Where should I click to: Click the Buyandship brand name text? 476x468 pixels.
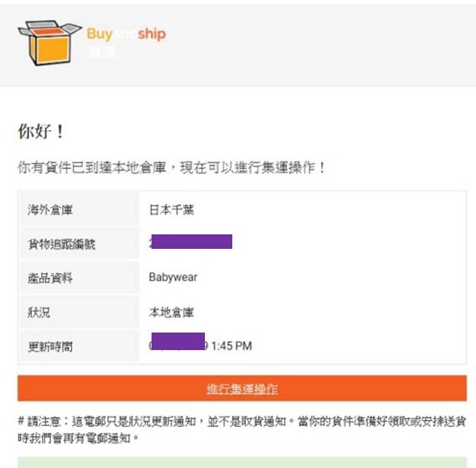tap(126, 33)
